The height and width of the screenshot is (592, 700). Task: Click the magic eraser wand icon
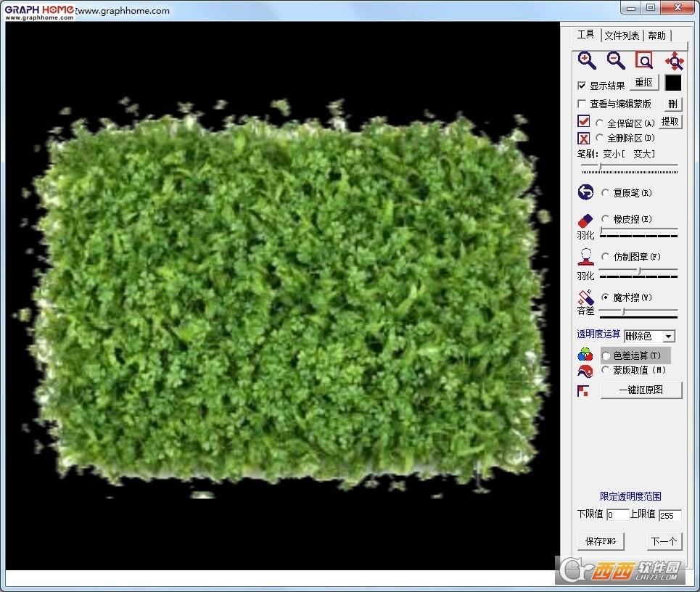[585, 297]
